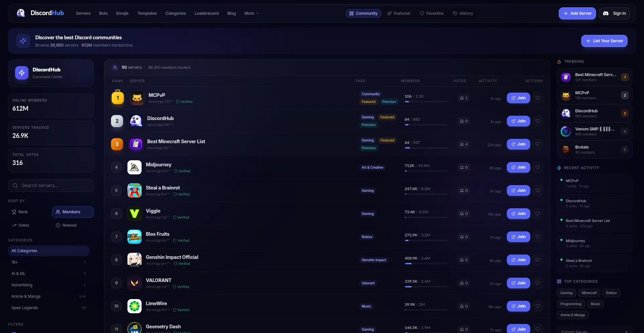Go to the Emojis page

tap(122, 13)
